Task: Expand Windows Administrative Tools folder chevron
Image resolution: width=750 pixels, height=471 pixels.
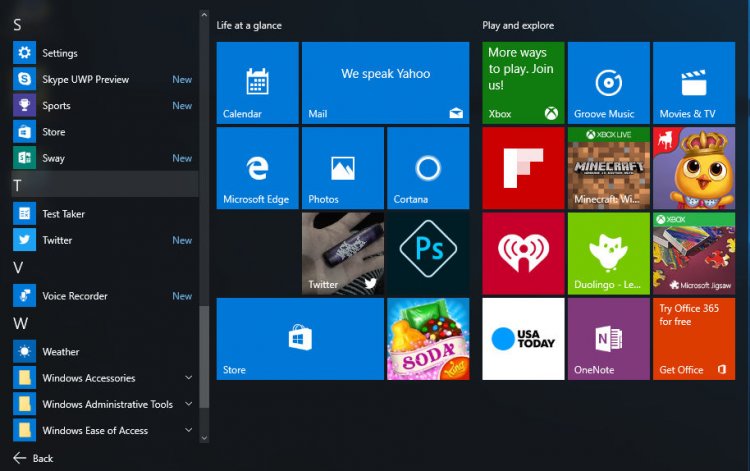Action: [x=188, y=404]
